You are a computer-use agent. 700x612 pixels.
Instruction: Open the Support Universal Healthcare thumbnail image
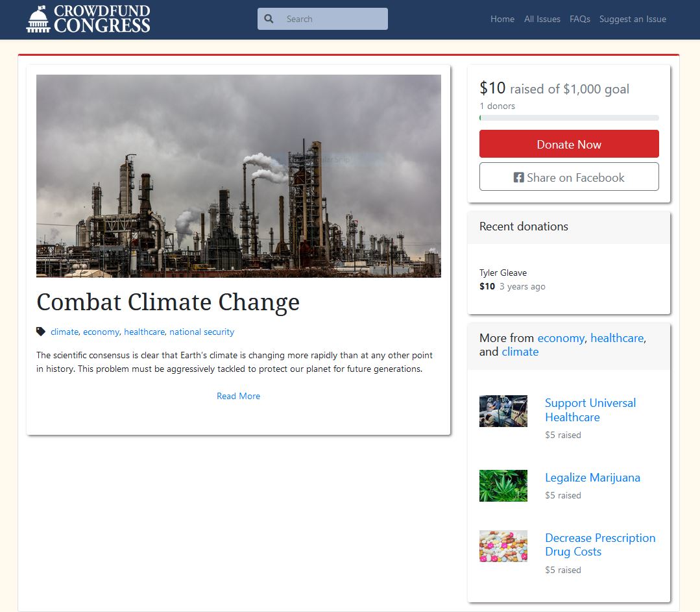503,411
